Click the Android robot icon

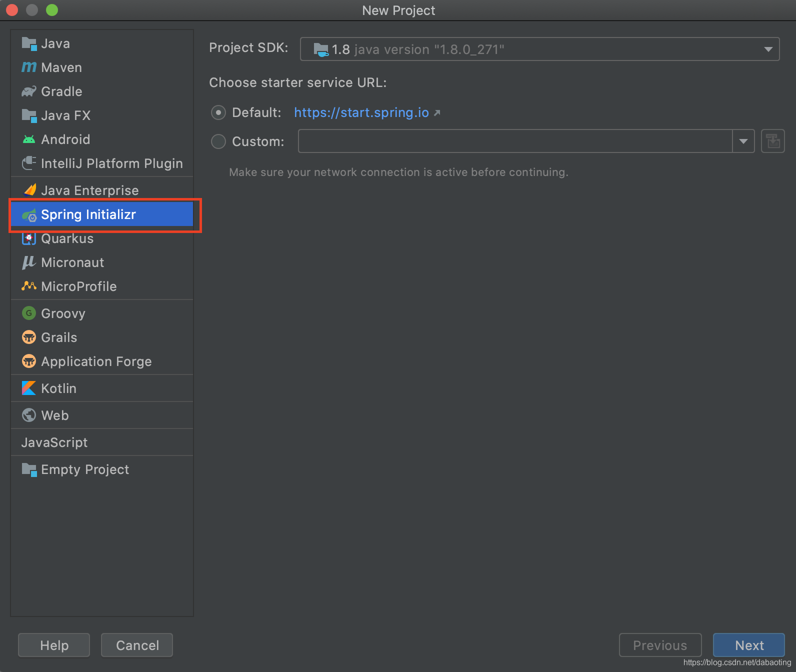[x=29, y=139]
